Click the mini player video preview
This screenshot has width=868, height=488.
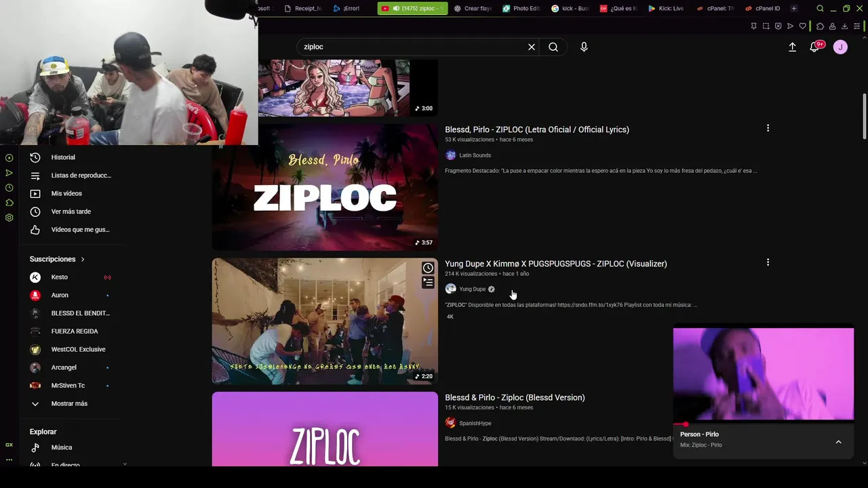(764, 374)
